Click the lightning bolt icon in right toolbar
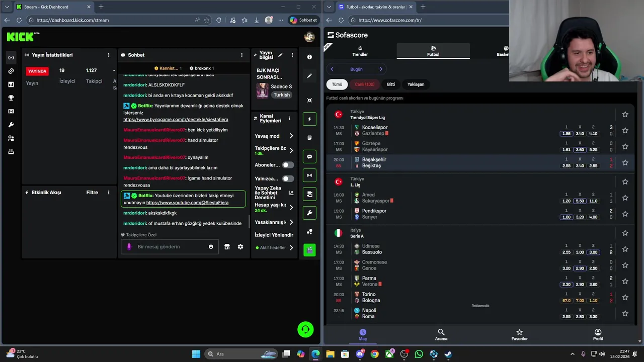This screenshot has height=362, width=644. [x=309, y=119]
